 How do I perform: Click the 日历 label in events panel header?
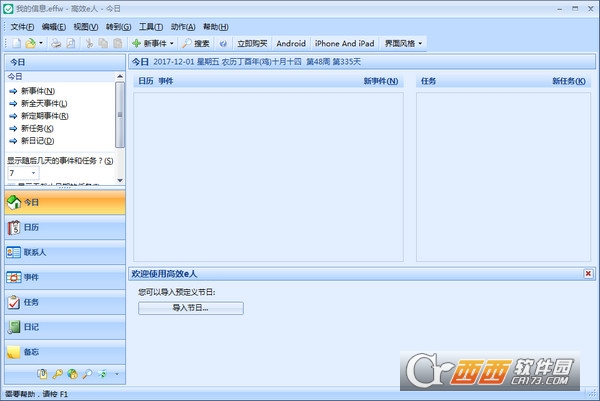(145, 81)
